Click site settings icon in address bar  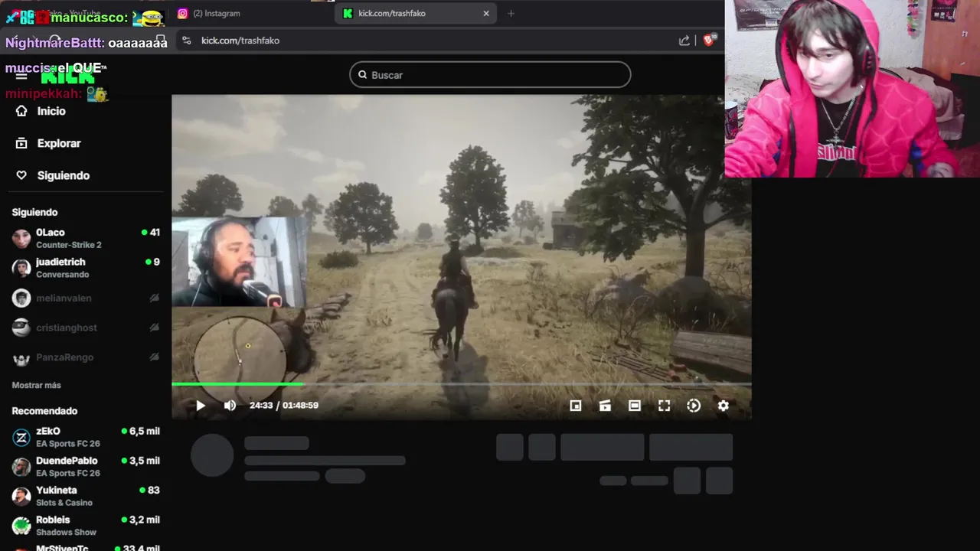[x=186, y=41]
